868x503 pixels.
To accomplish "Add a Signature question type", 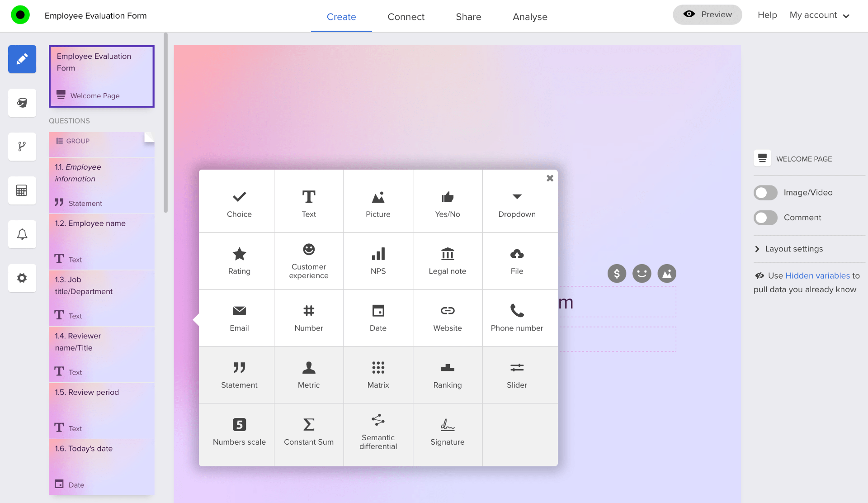I will click(x=447, y=432).
